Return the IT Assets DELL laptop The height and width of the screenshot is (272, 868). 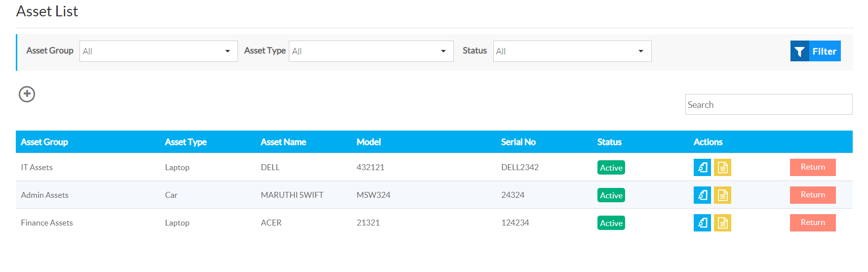tap(813, 167)
